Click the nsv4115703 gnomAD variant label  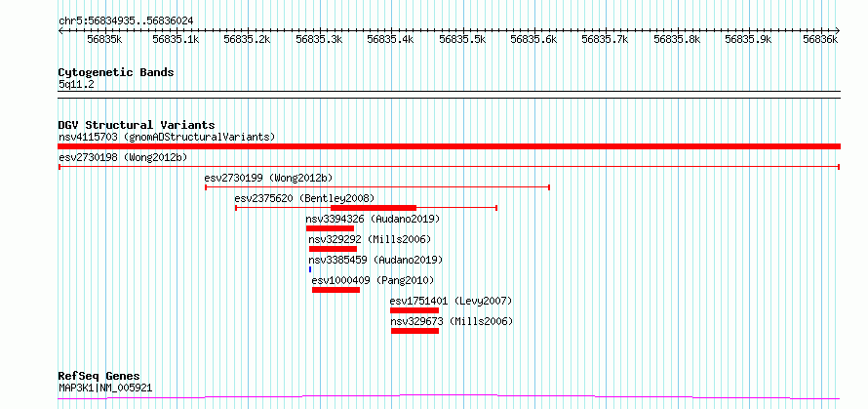pos(167,137)
